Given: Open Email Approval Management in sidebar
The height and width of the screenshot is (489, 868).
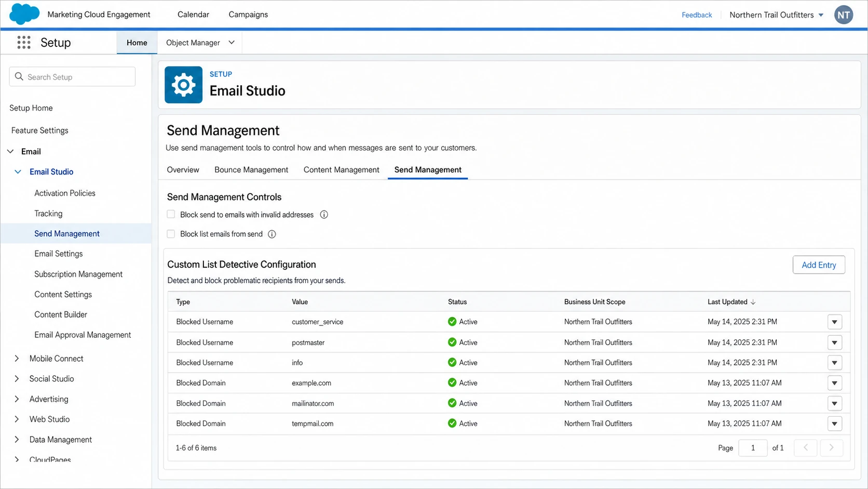Looking at the screenshot, I should (83, 335).
